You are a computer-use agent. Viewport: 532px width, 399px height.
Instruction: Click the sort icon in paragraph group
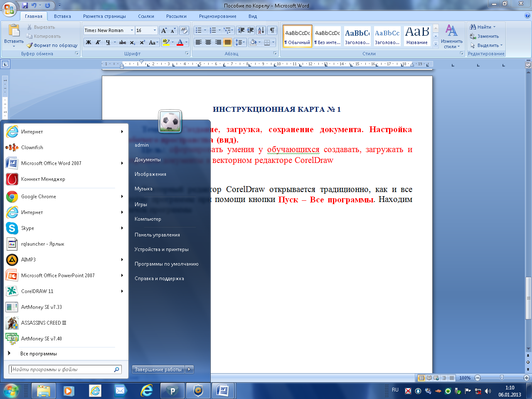pos(261,30)
